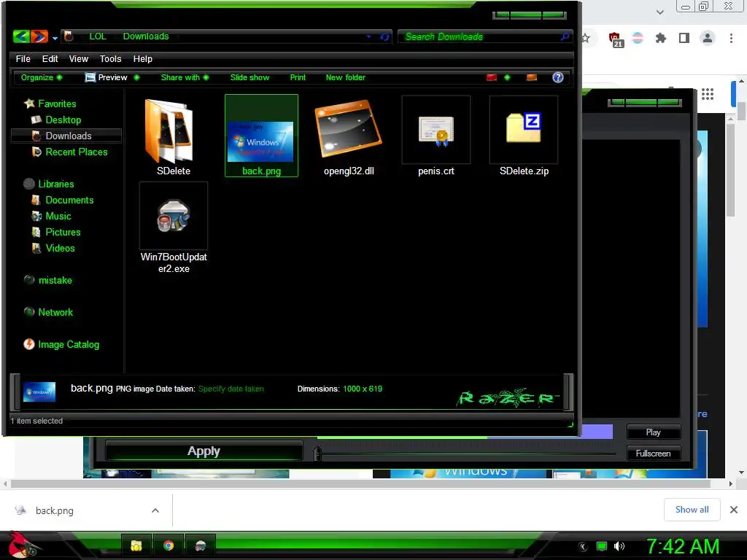The width and height of the screenshot is (747, 560).
Task: Open the Preview options dropdown arrow
Action: coord(136,77)
